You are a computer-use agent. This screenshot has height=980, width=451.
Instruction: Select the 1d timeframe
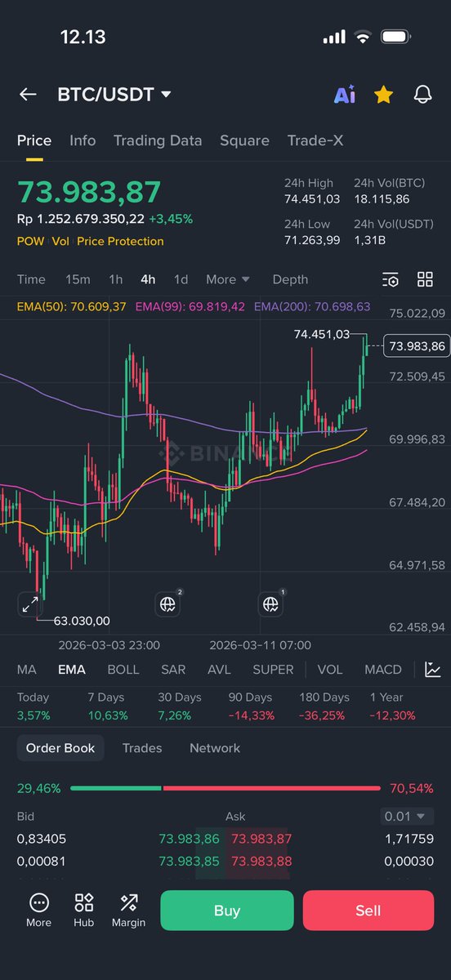click(x=181, y=279)
